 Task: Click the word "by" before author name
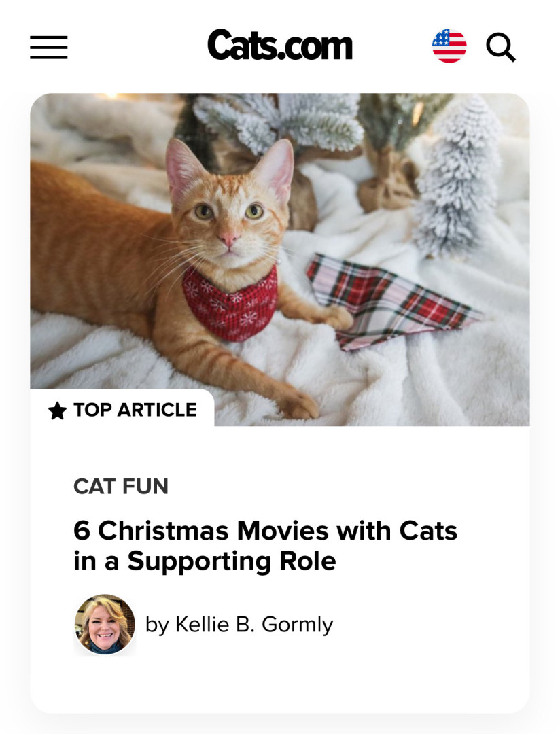157,624
